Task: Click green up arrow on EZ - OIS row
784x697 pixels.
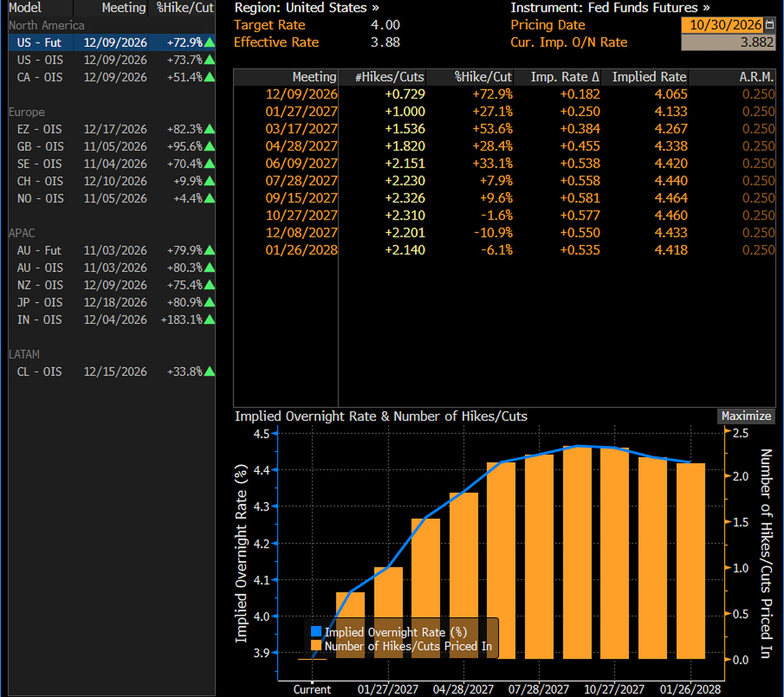Action: pos(209,129)
